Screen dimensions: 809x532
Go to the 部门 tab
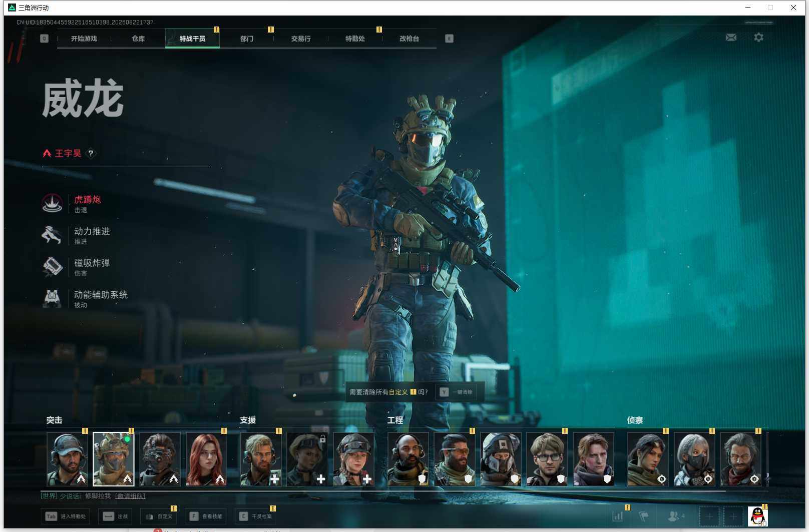[246, 39]
